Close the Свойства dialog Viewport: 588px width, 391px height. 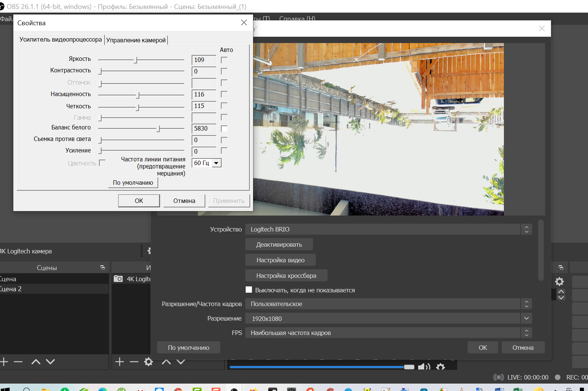244,23
